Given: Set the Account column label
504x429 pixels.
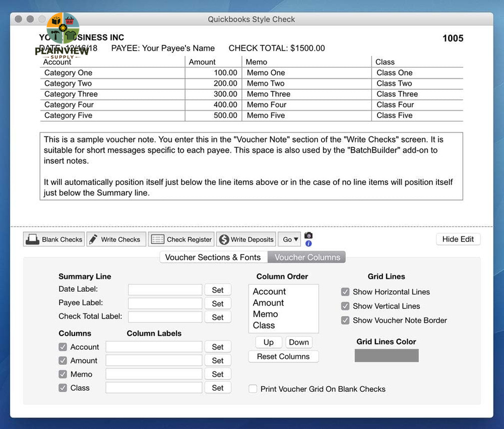Looking at the screenshot, I should click(218, 347).
